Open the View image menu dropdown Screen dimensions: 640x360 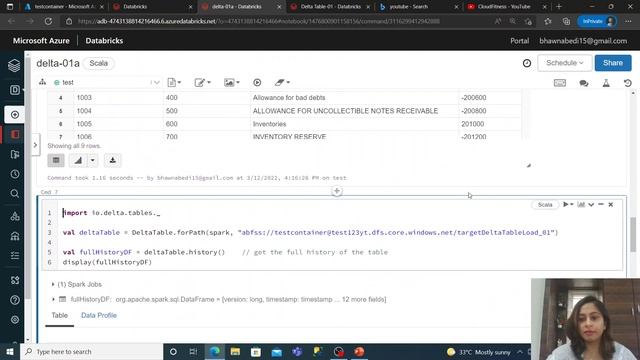tap(231, 82)
